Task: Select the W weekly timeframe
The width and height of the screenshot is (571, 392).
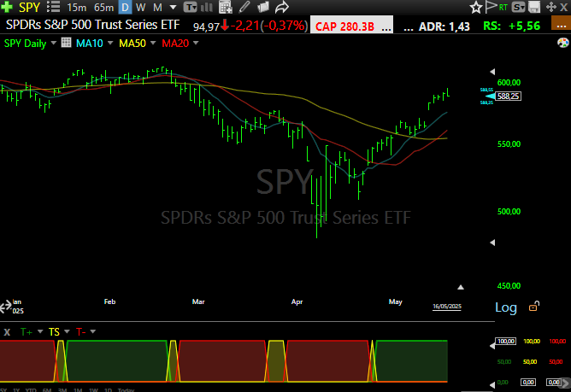Action: point(140,8)
